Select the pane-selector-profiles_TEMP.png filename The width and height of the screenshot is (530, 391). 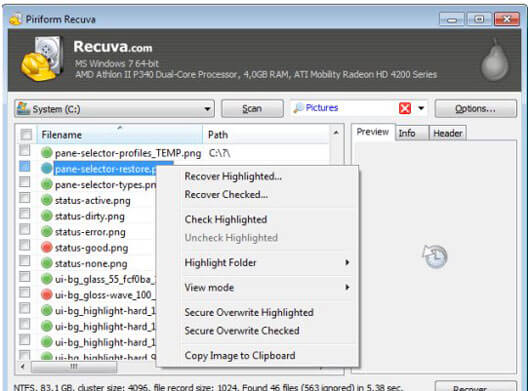[x=128, y=153]
